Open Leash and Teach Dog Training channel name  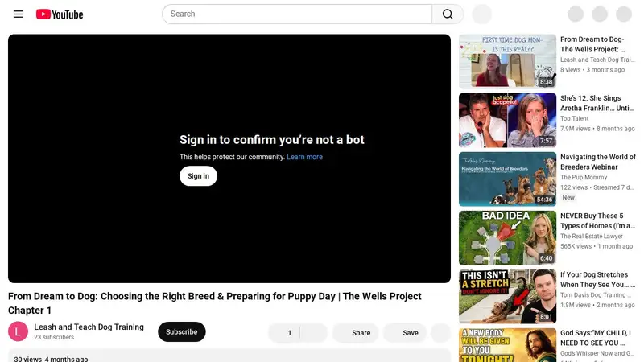[x=89, y=327]
